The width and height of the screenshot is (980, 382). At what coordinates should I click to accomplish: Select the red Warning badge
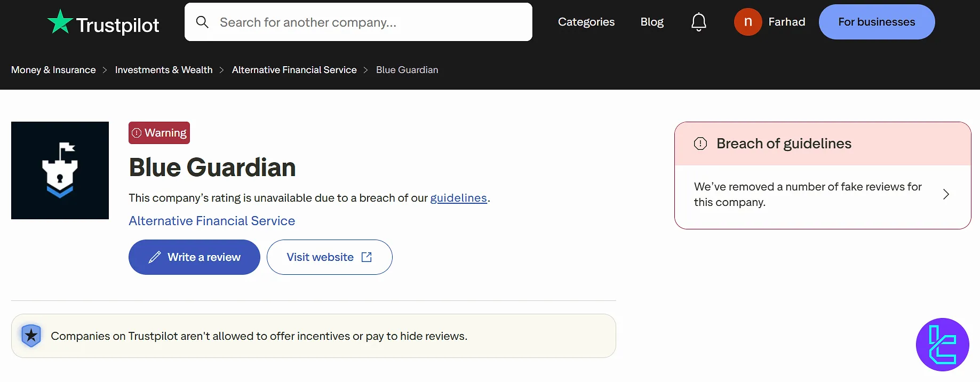(159, 132)
